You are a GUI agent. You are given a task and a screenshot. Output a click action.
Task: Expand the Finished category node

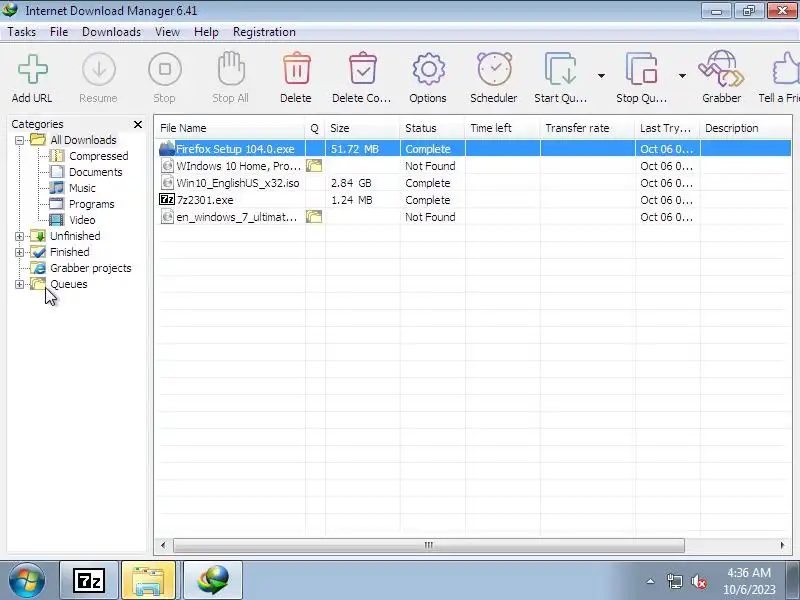[19, 252]
